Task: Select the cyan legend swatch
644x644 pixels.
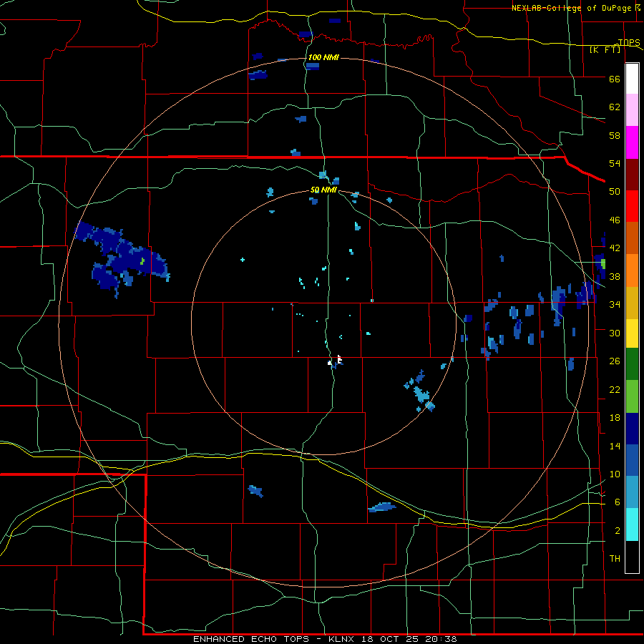Action: pyautogui.click(x=632, y=525)
